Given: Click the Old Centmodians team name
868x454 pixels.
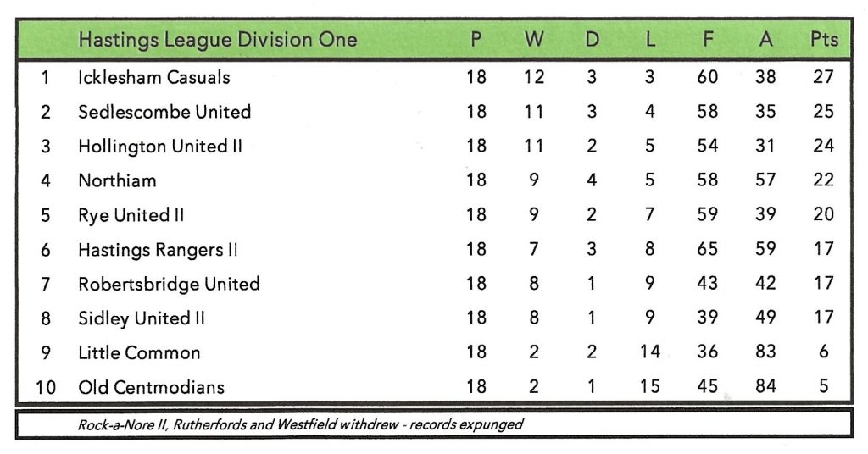Looking at the screenshot, I should (151, 388).
